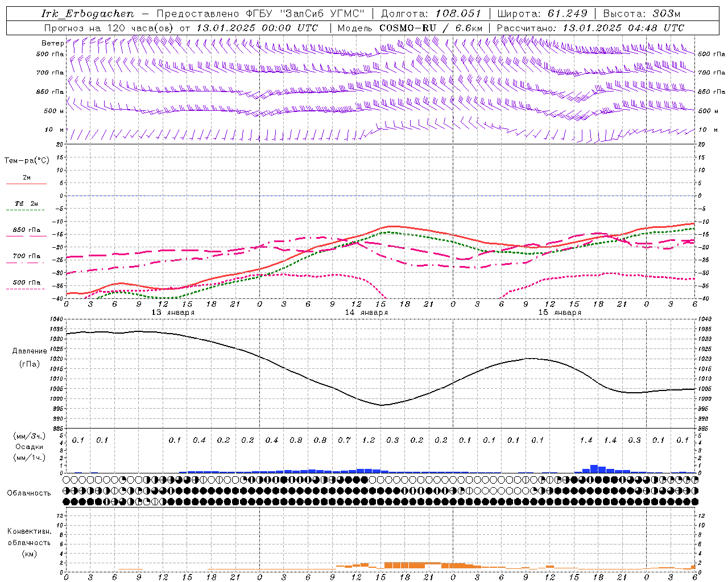Viewport: 728px width, 582px height.
Task: Click the station name Irk_Erbogachen
Action: (x=88, y=14)
